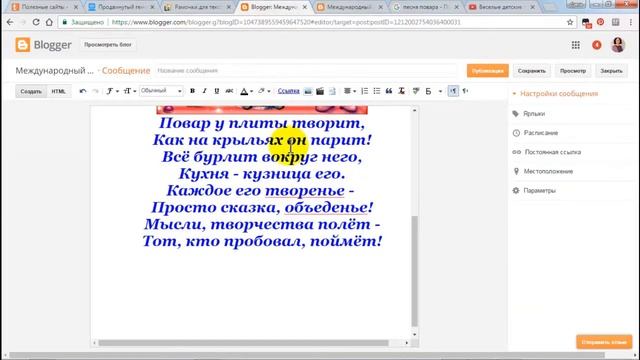Switch to the Полезные сайты browser tab
The height and width of the screenshot is (360, 640).
45,7
